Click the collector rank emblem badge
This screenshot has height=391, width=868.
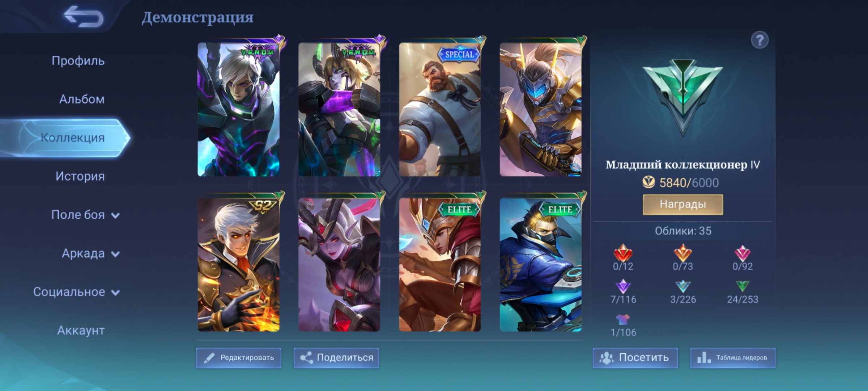[x=683, y=98]
